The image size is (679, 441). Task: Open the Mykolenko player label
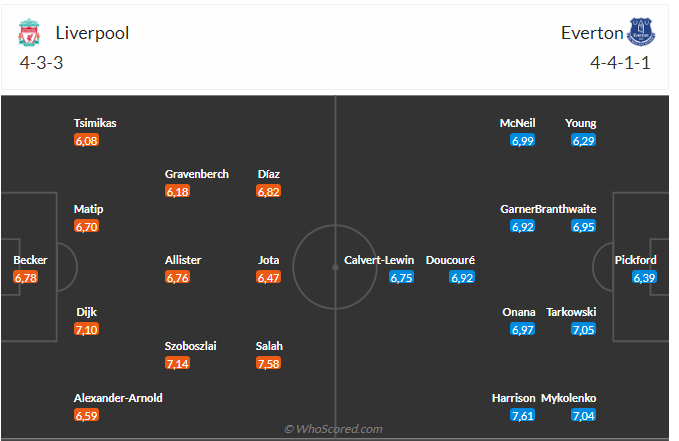[x=569, y=398]
